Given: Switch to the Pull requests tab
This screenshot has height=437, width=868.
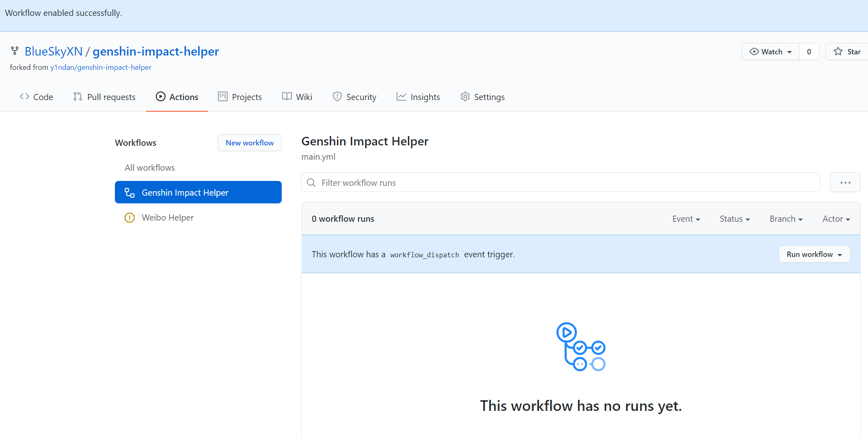Looking at the screenshot, I should pos(104,97).
